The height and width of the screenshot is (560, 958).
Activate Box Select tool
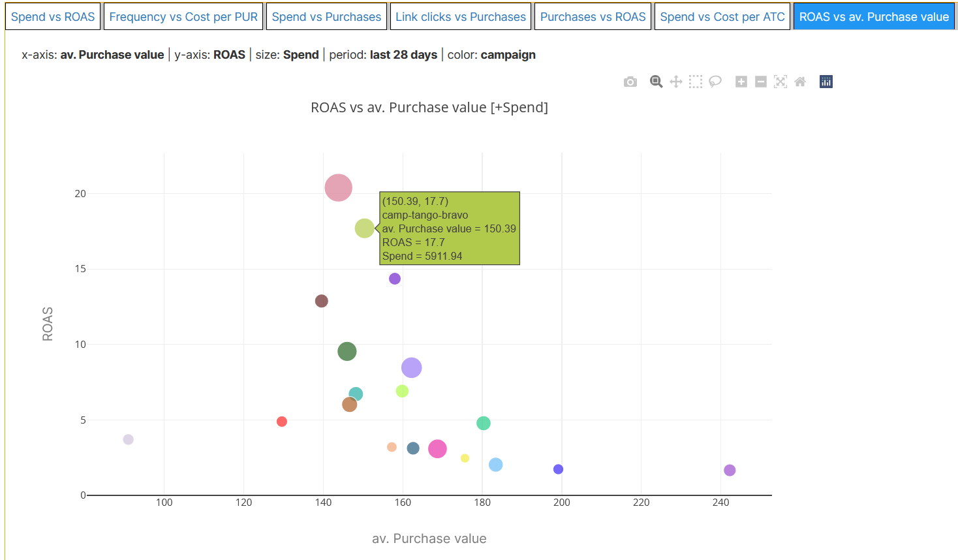pos(696,82)
